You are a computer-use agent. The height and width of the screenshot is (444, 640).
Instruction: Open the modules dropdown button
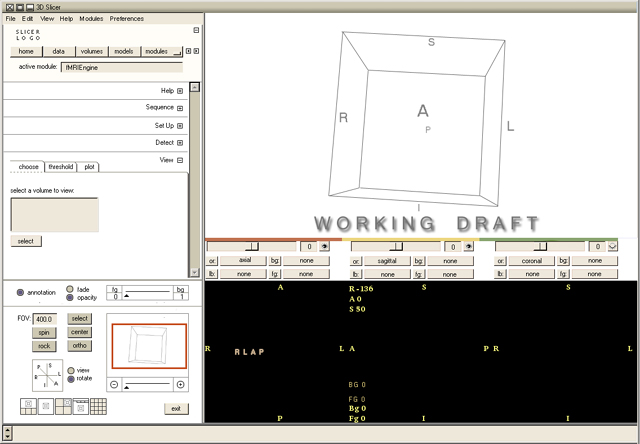coord(160,51)
